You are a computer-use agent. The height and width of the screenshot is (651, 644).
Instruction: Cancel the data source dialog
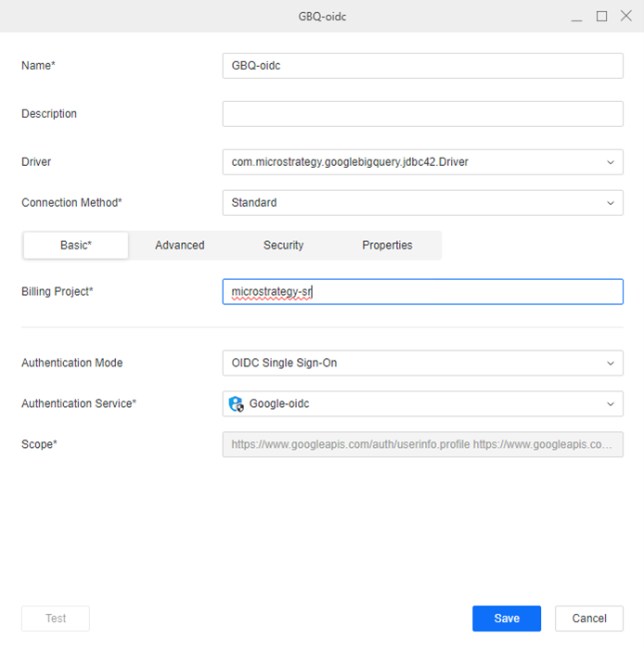588,619
